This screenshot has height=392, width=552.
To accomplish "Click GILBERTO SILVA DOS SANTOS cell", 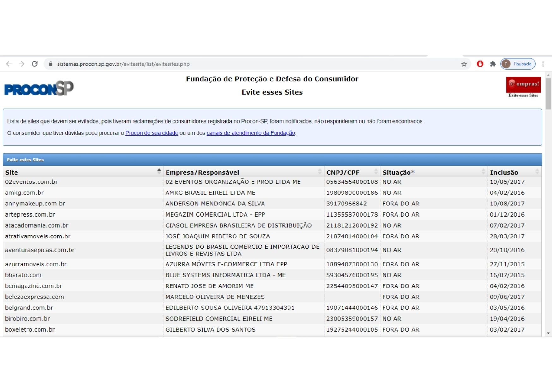I will pos(243,329).
